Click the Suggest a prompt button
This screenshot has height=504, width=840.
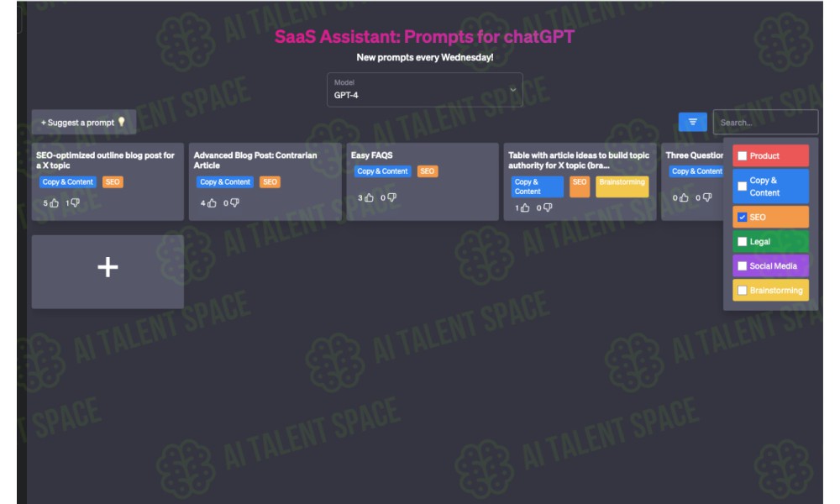83,122
